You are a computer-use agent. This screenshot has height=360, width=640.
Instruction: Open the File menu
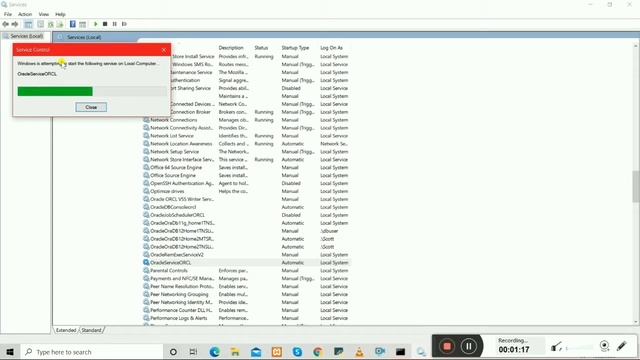pos(8,14)
